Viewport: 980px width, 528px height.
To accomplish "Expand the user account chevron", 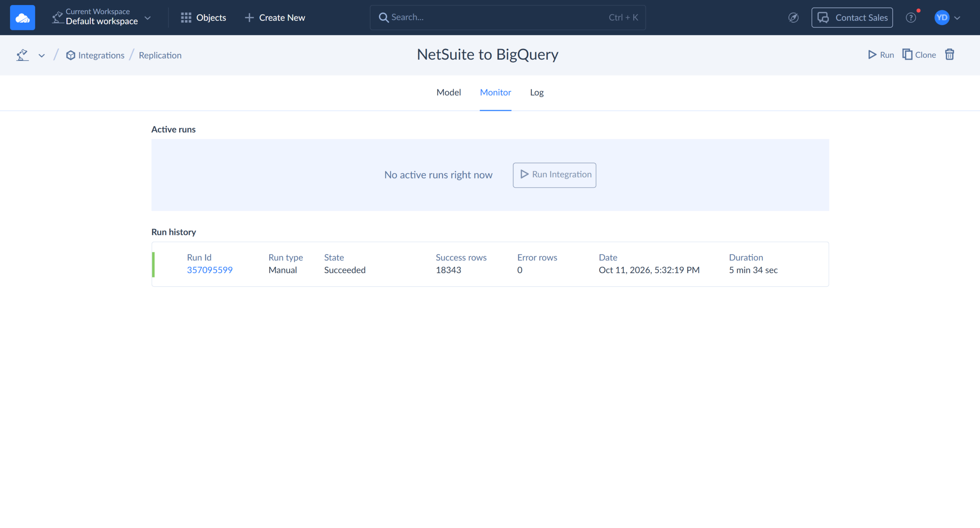I will click(957, 18).
